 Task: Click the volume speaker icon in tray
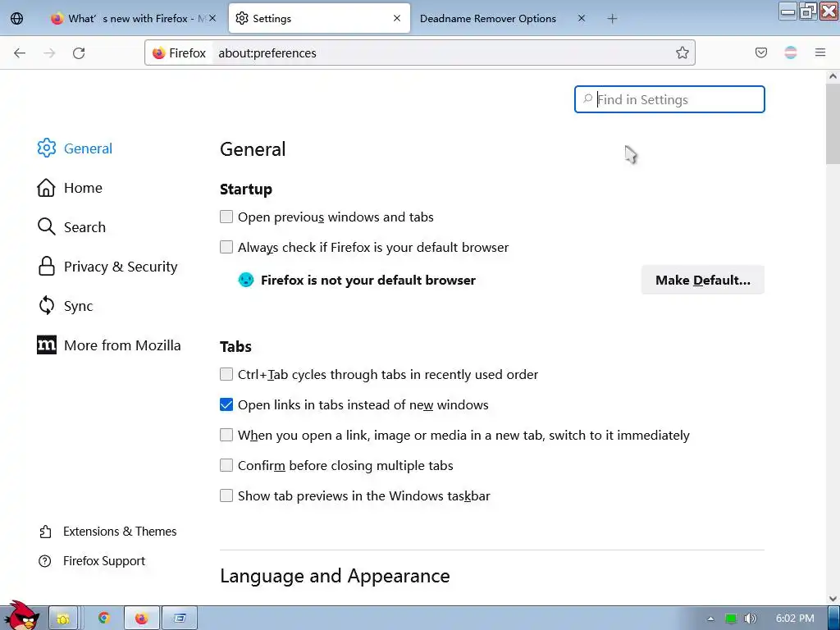click(x=750, y=619)
